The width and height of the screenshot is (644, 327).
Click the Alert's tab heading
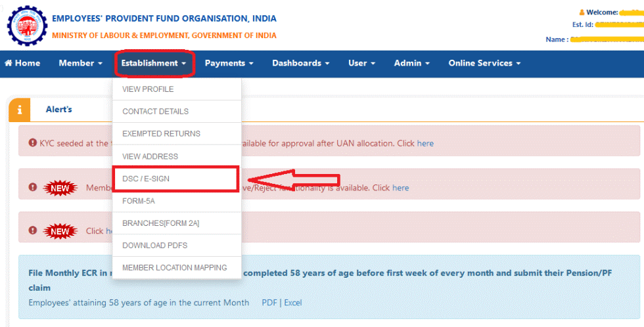(58, 109)
